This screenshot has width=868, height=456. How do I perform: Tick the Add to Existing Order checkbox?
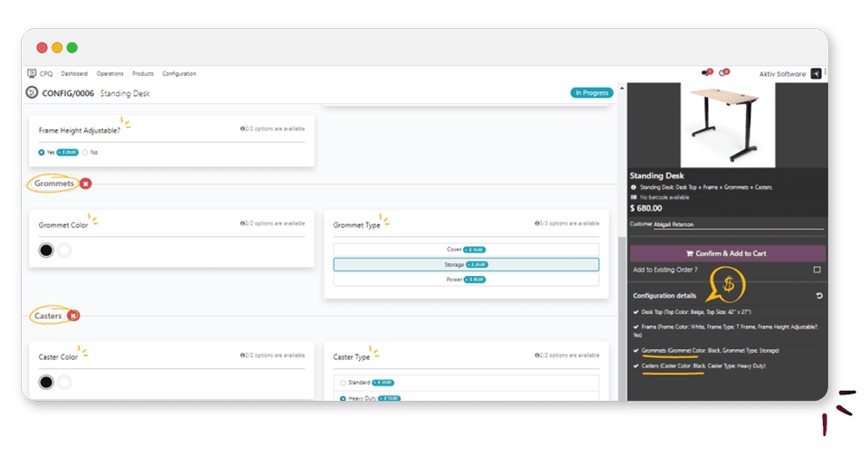point(816,270)
